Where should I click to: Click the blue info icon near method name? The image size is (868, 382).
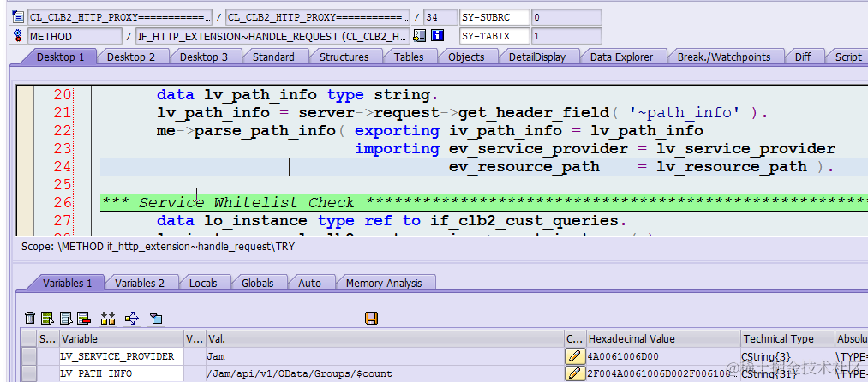[x=438, y=36]
